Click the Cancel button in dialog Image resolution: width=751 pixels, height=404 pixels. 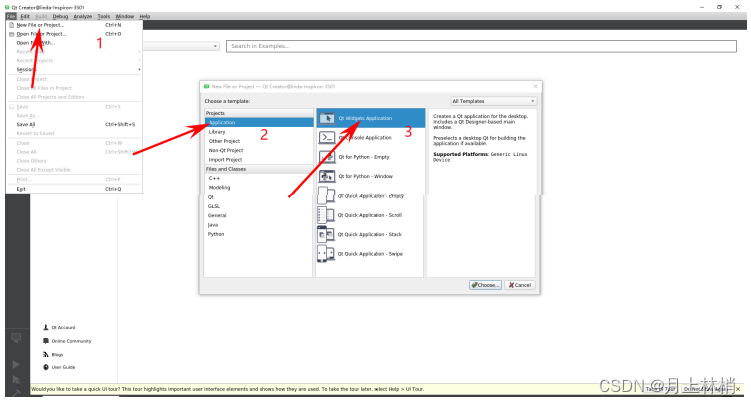pos(520,285)
